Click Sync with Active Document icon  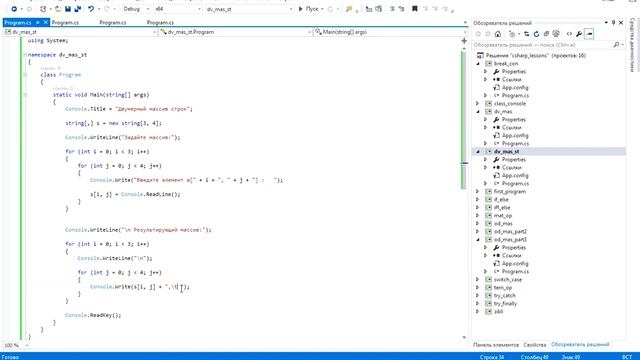527,34
